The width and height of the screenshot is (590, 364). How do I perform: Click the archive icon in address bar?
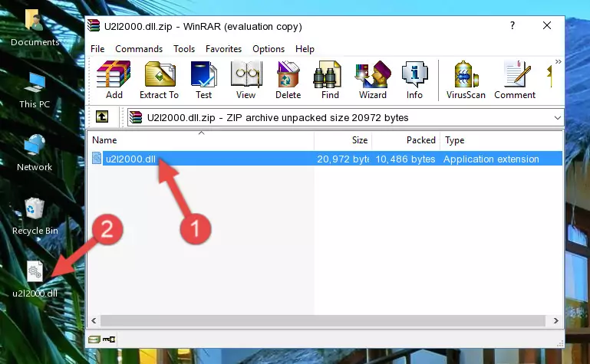(x=136, y=117)
